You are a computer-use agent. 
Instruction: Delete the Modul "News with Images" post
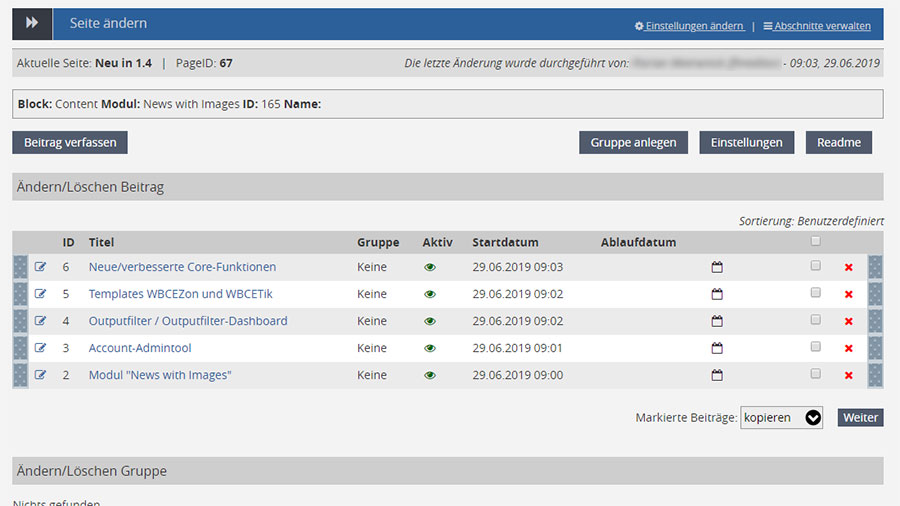click(849, 375)
